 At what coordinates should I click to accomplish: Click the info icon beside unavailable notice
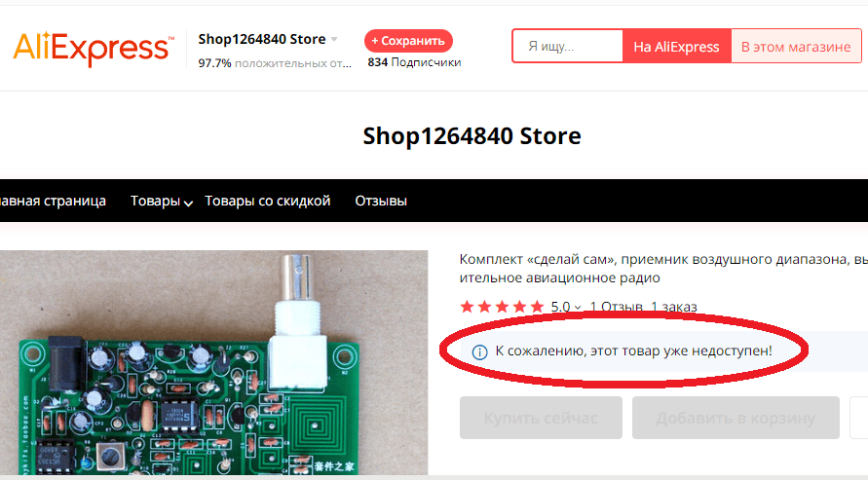point(479,351)
